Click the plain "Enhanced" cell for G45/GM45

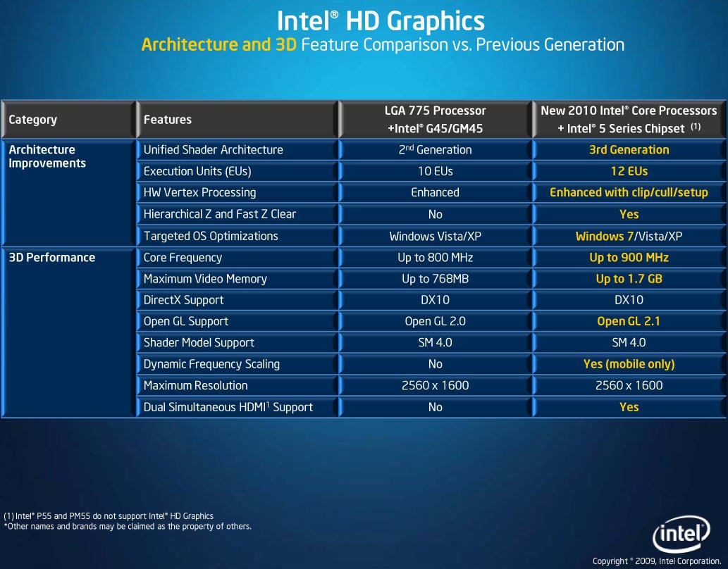[x=435, y=193]
